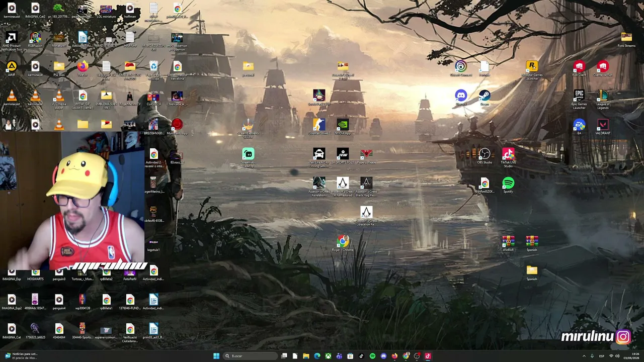Open the PPT4P_GIP Sesión 1 file
The height and width of the screenshot is (362, 644).
point(83,100)
